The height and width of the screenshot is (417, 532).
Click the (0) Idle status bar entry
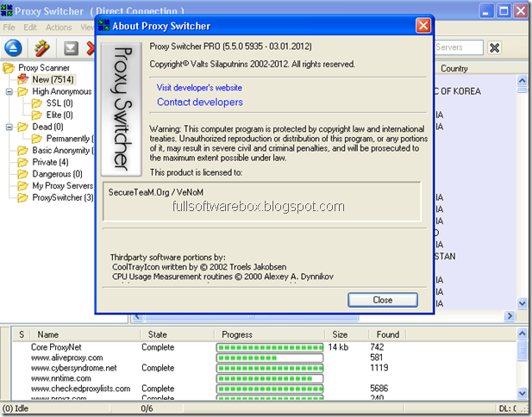[x=16, y=408]
